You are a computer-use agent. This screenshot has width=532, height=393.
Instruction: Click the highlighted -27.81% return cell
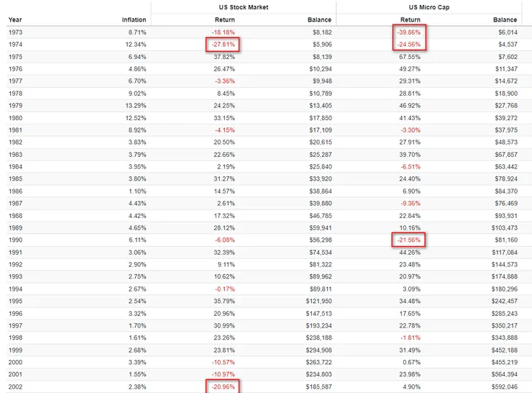pos(221,45)
